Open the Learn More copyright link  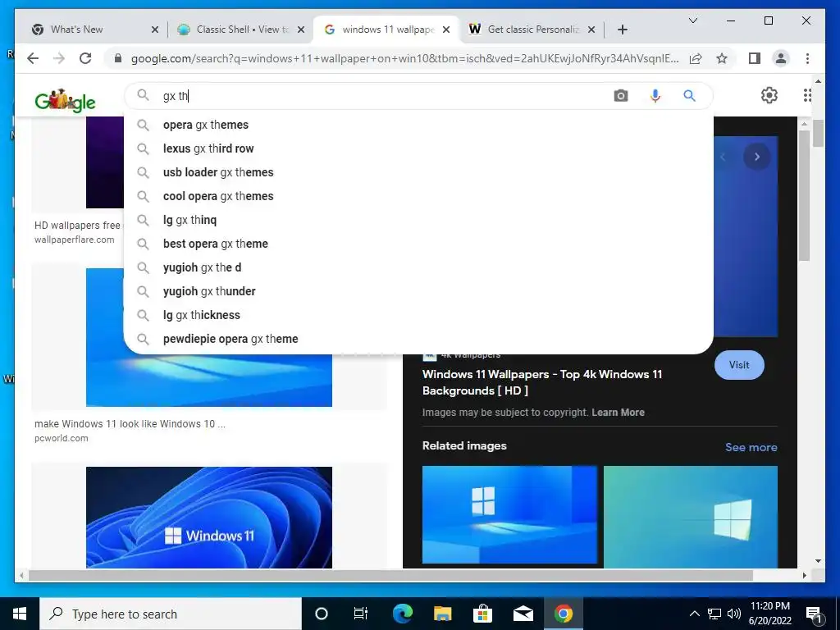[618, 413]
